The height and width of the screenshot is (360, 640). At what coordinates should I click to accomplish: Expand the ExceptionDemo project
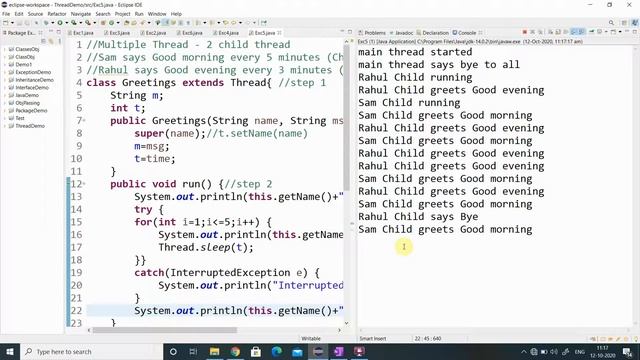(x=5, y=72)
